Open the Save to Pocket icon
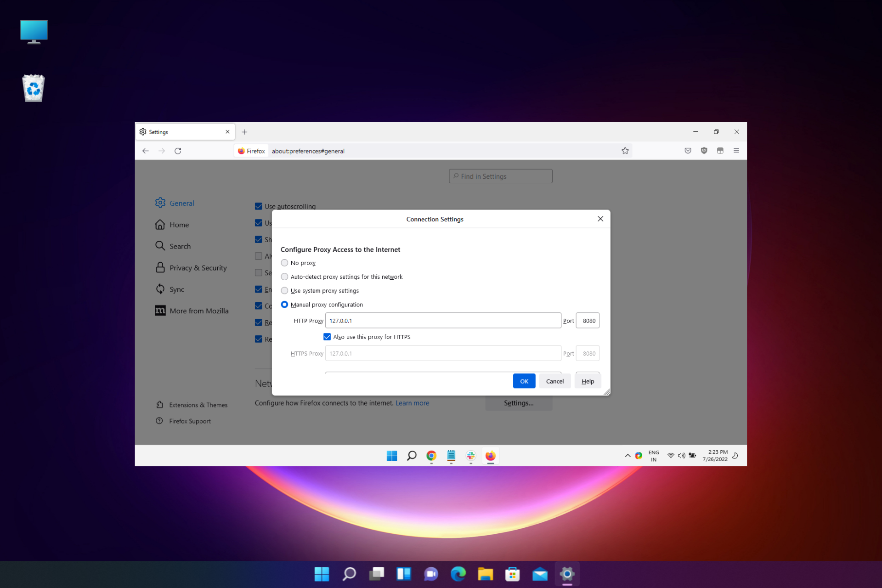The width and height of the screenshot is (882, 588). (x=688, y=151)
